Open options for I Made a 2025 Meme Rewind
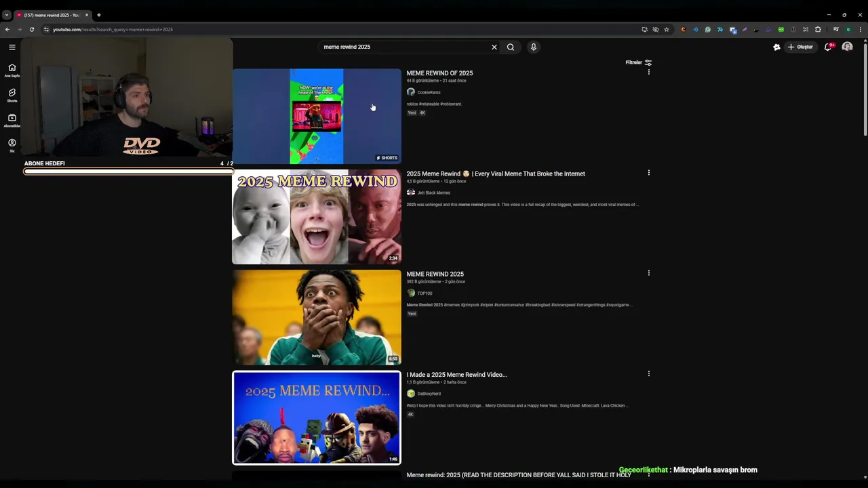868x488 pixels. (x=648, y=373)
